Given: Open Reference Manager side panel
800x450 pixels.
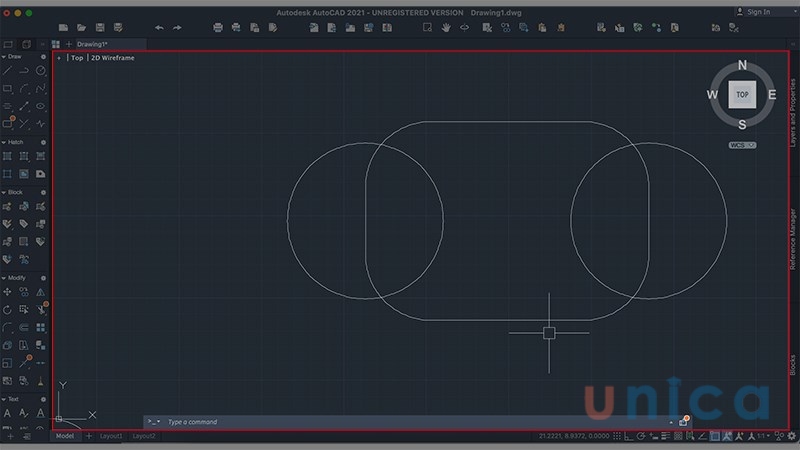Looking at the screenshot, I should [x=793, y=239].
